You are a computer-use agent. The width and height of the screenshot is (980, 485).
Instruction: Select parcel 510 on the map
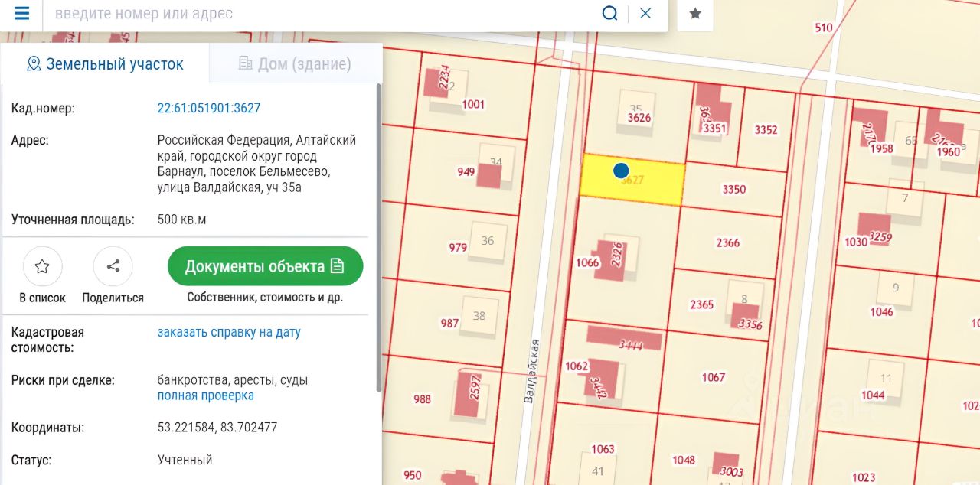tap(823, 28)
